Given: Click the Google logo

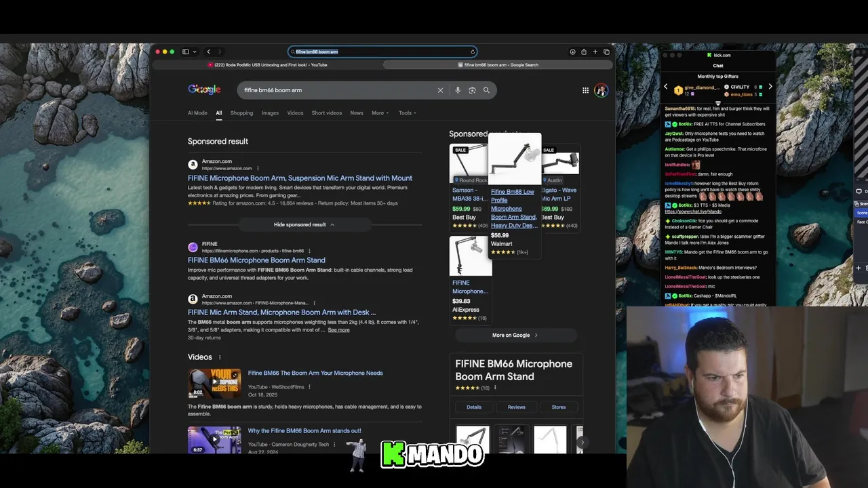Looking at the screenshot, I should click(204, 89).
